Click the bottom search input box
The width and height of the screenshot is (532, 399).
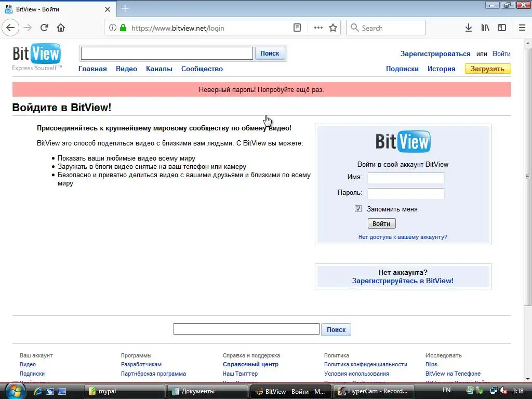pos(246,329)
